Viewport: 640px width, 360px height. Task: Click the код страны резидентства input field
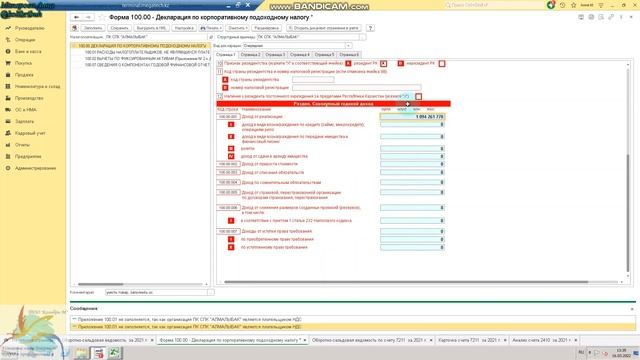click(313, 80)
